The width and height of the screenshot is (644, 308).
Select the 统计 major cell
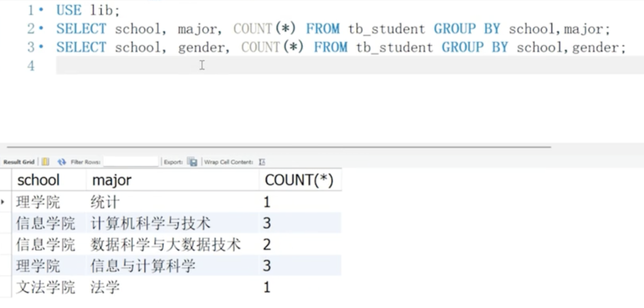pos(105,202)
